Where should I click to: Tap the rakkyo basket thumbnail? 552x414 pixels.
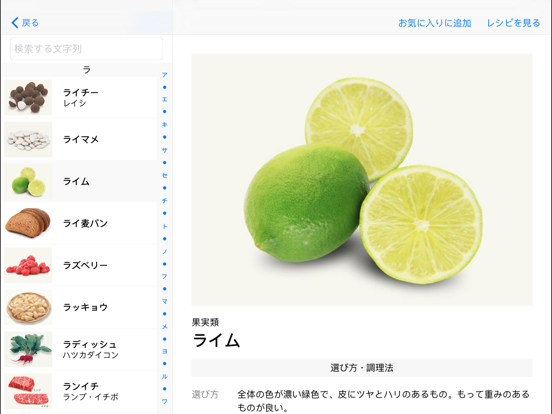click(x=28, y=307)
